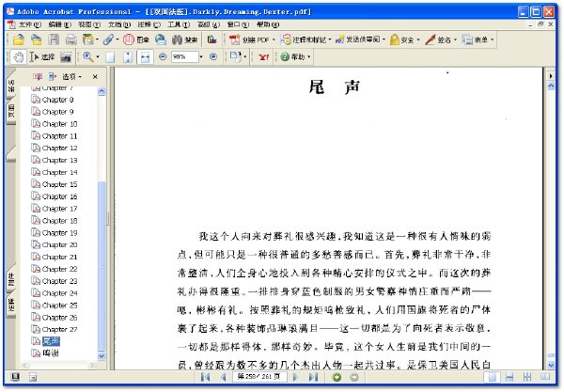Open the Forms dropdown
This screenshot has height=392, width=564.
[478, 39]
